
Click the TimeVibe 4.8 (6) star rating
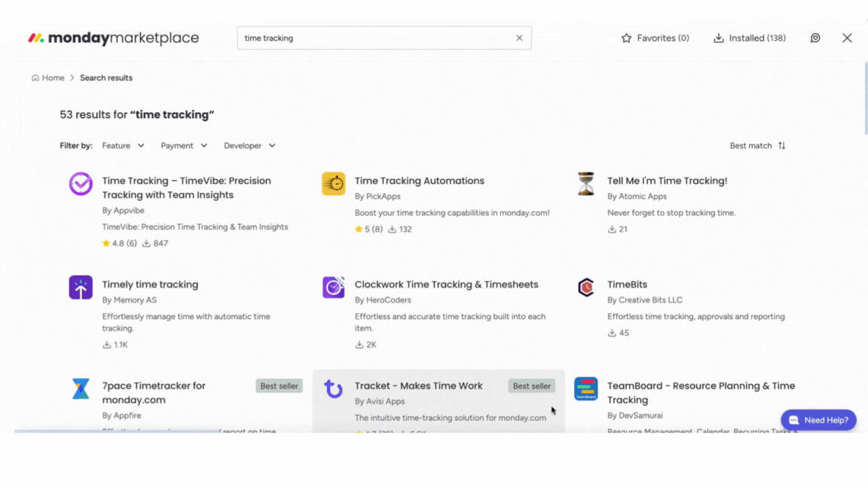[x=120, y=243]
